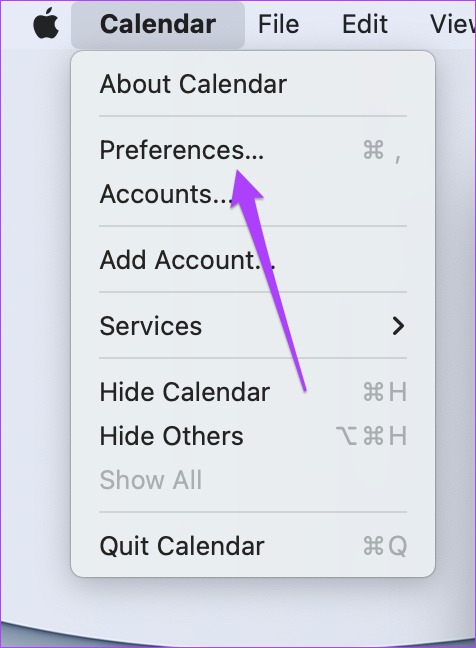Click the ⌘H glyph beside Hide Calendar

(385, 392)
